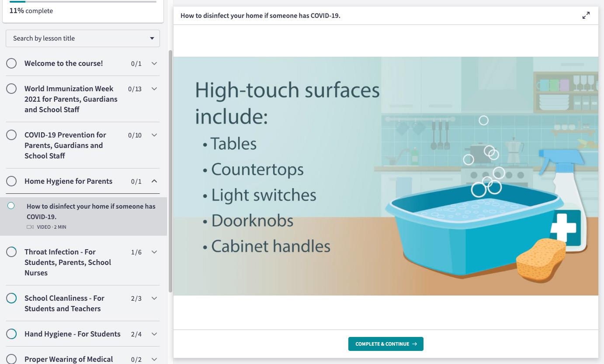Toggle School Cleanliness section completion circle

click(x=11, y=298)
